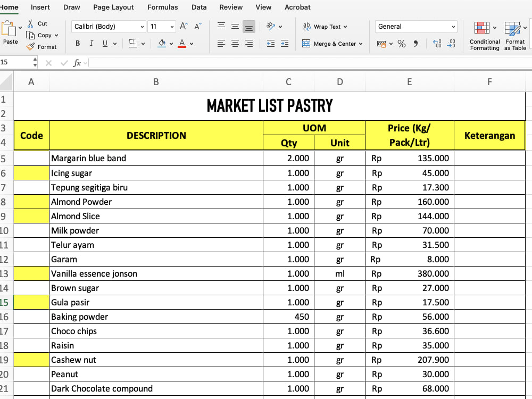The image size is (532, 399).
Task: Select the 'Vanilla essence jonson' cell
Action: click(x=156, y=274)
